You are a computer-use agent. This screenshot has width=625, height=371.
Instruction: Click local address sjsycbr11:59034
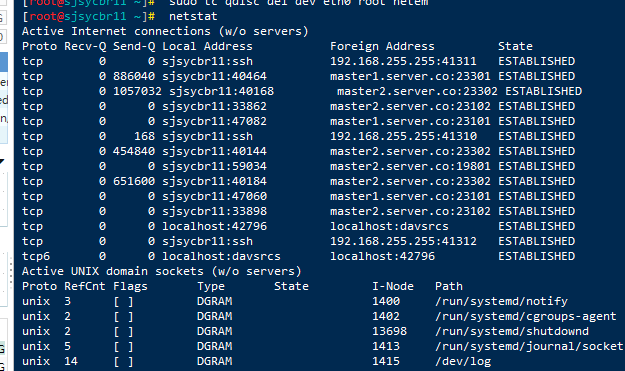click(214, 166)
